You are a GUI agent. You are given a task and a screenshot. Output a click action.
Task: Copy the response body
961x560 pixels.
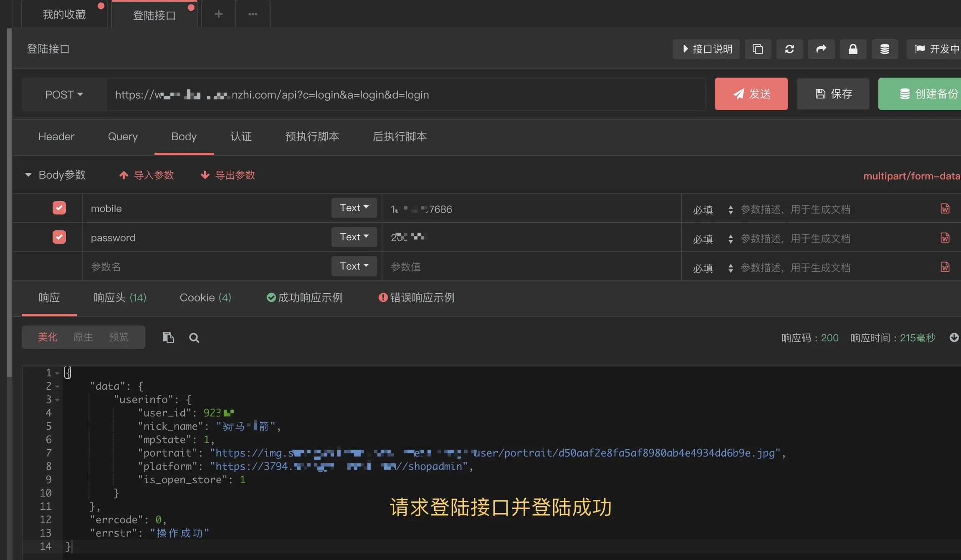coord(168,337)
